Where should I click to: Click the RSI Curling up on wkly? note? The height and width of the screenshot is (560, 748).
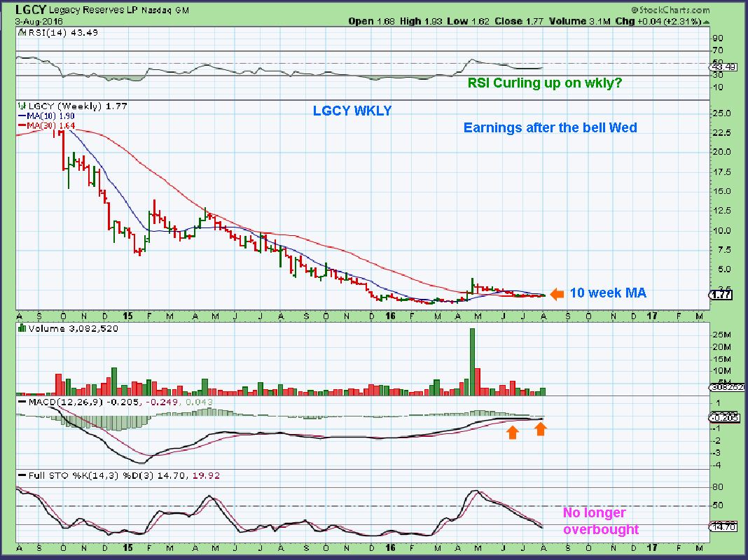545,83
